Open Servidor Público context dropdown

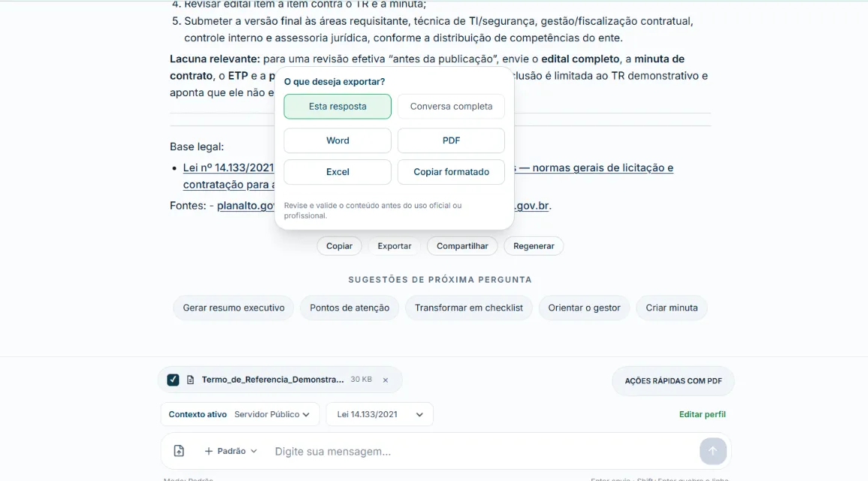[272, 414]
